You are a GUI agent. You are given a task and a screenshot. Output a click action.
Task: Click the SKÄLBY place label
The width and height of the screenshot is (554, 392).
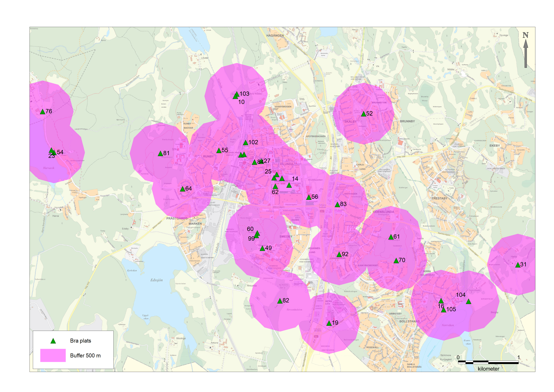pos(350,122)
